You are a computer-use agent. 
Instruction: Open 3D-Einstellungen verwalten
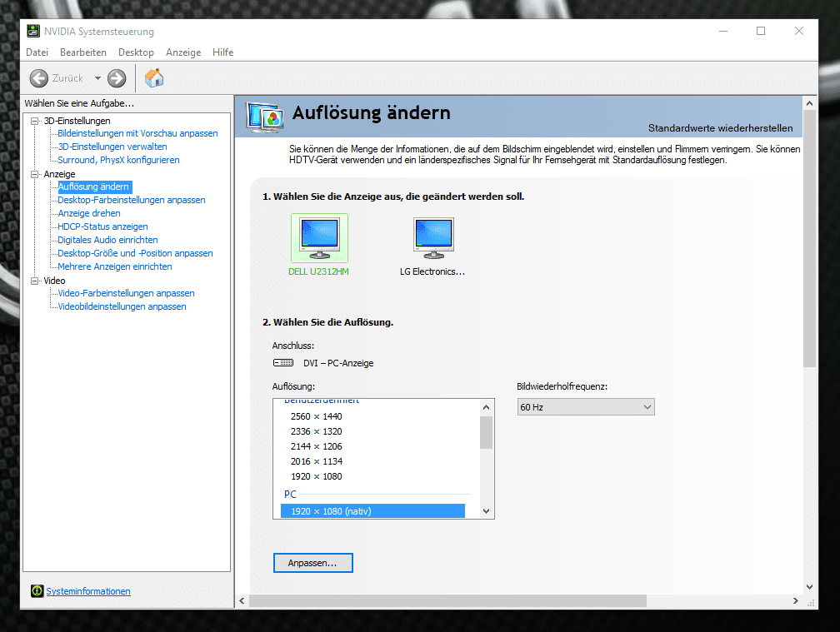[112, 147]
